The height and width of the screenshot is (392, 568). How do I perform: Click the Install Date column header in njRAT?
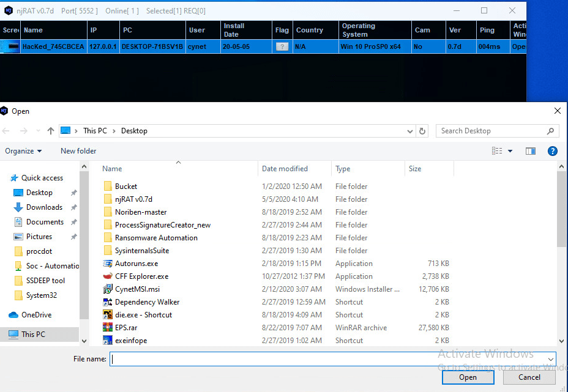tap(246, 30)
